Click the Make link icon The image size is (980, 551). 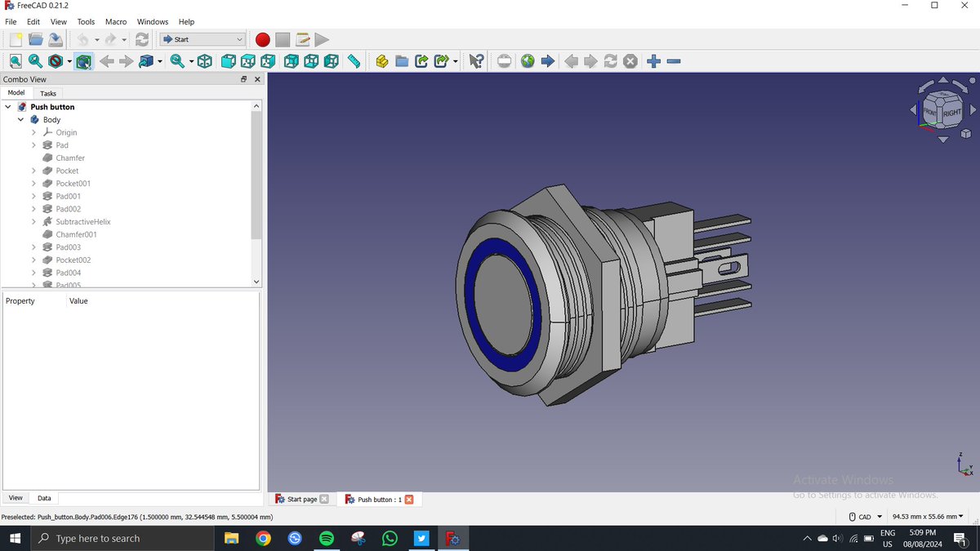tap(421, 61)
